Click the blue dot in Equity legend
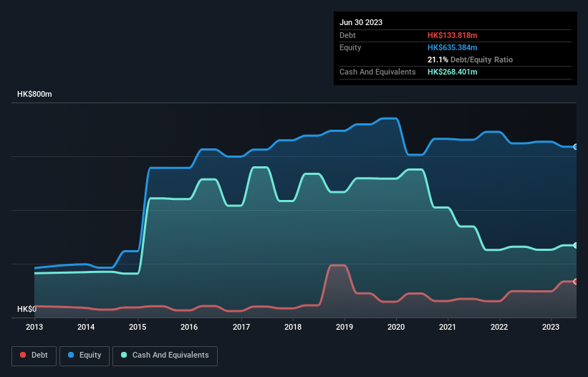 pos(71,355)
